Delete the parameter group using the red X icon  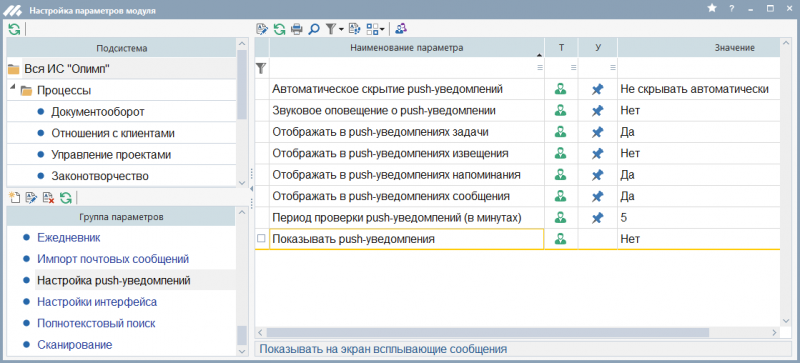click(48, 198)
